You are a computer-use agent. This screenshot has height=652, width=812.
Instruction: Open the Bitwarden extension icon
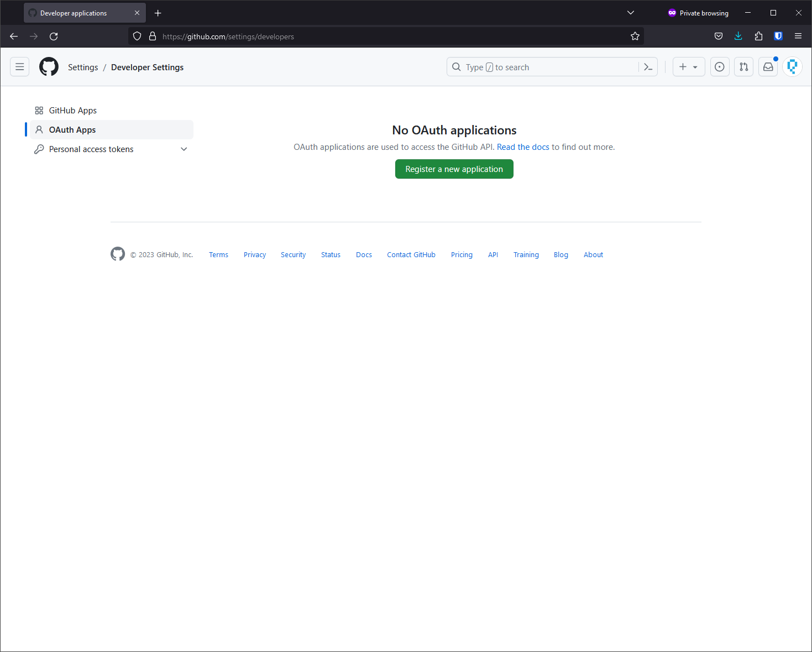778,36
